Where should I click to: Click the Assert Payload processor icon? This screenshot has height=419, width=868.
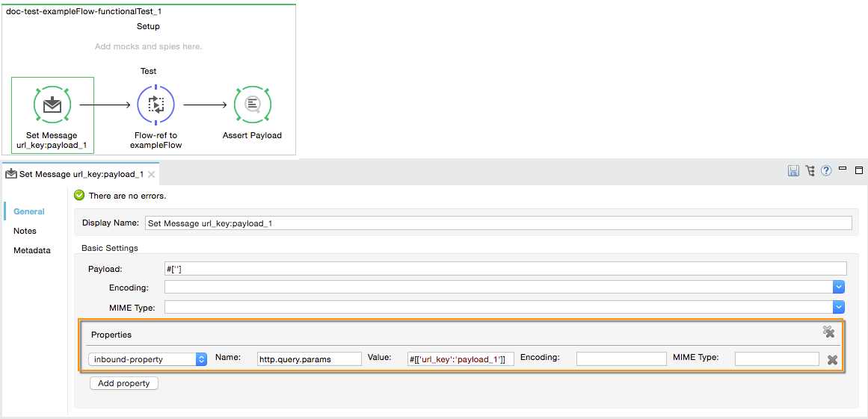(252, 105)
